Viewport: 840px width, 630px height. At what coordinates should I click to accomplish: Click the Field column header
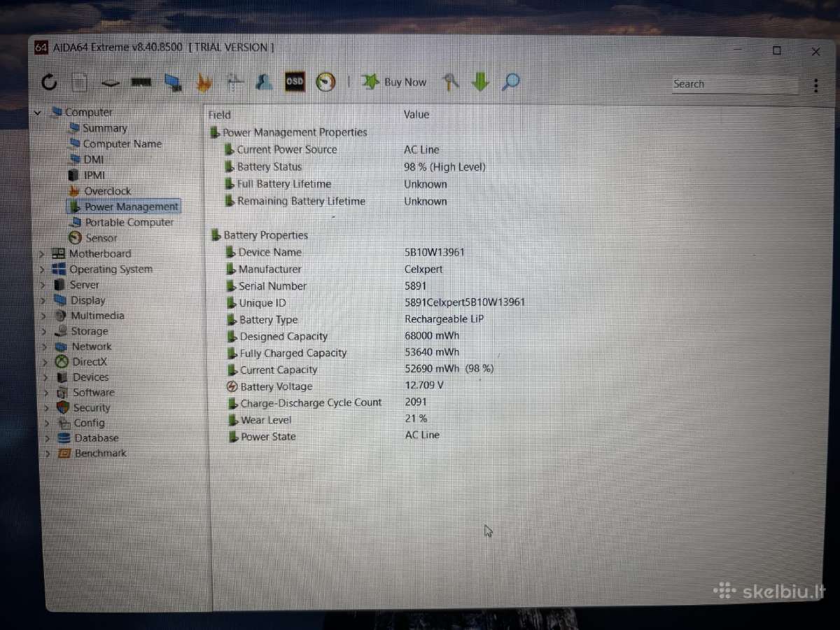click(x=220, y=115)
